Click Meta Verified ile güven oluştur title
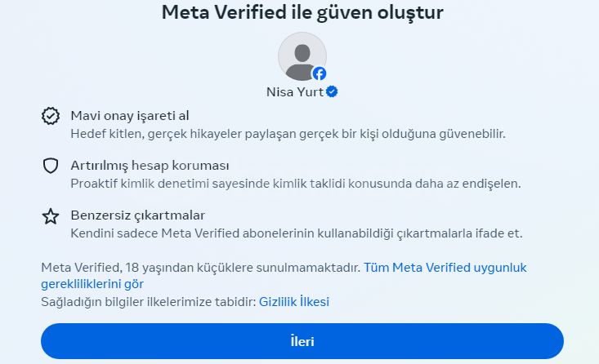Screen dimensions: 599x364 [302, 11]
